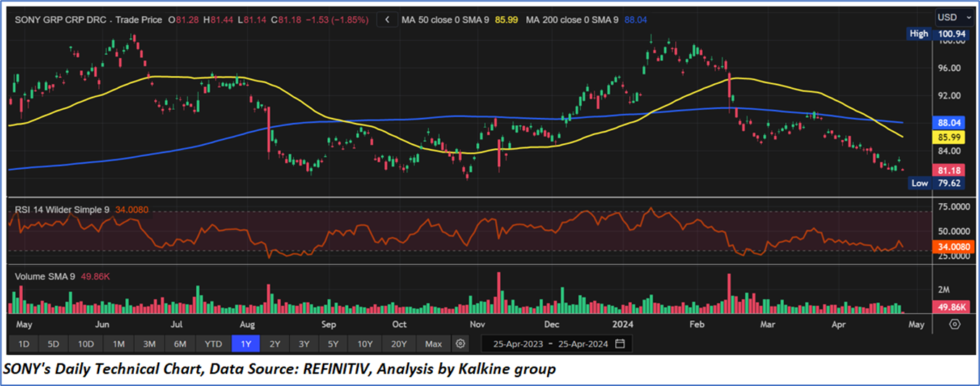Click the calendar icon in date range
Screen dimensions: 980x386
pos(620,343)
